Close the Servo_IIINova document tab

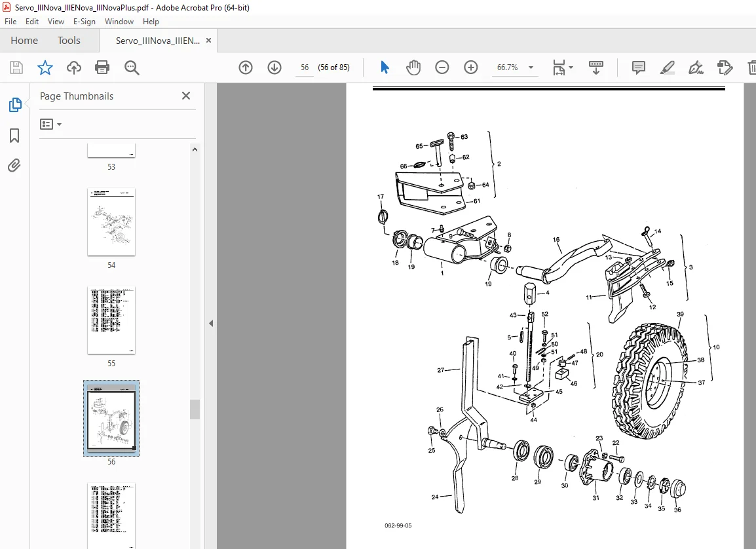(209, 41)
